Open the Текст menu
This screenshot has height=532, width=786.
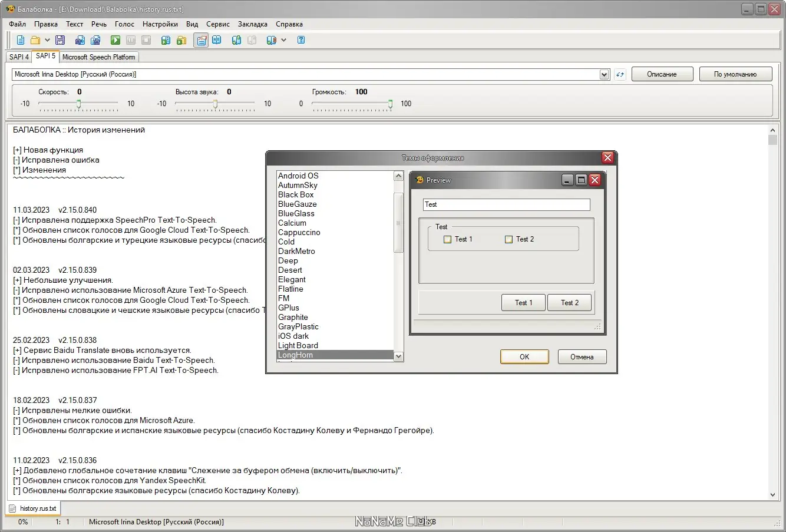tap(75, 24)
